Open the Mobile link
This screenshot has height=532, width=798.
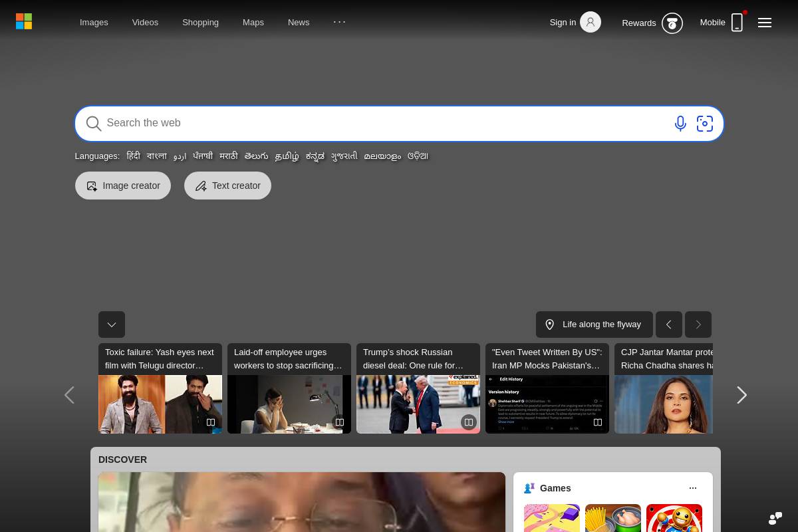[x=712, y=22]
